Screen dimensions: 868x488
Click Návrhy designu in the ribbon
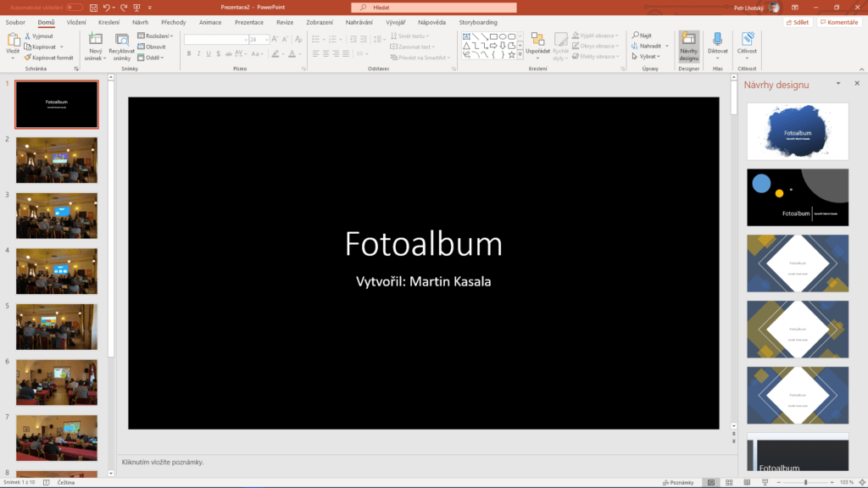pos(689,45)
